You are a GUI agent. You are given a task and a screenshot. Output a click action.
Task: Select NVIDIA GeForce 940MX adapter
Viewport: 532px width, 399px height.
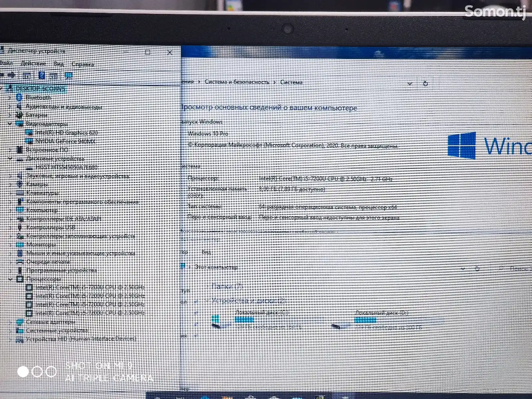coord(66,141)
